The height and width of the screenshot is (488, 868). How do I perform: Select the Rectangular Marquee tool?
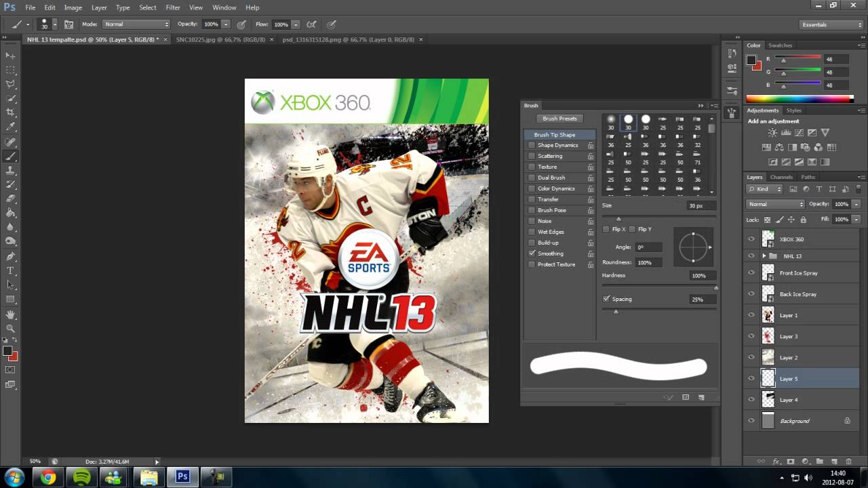pos(10,70)
